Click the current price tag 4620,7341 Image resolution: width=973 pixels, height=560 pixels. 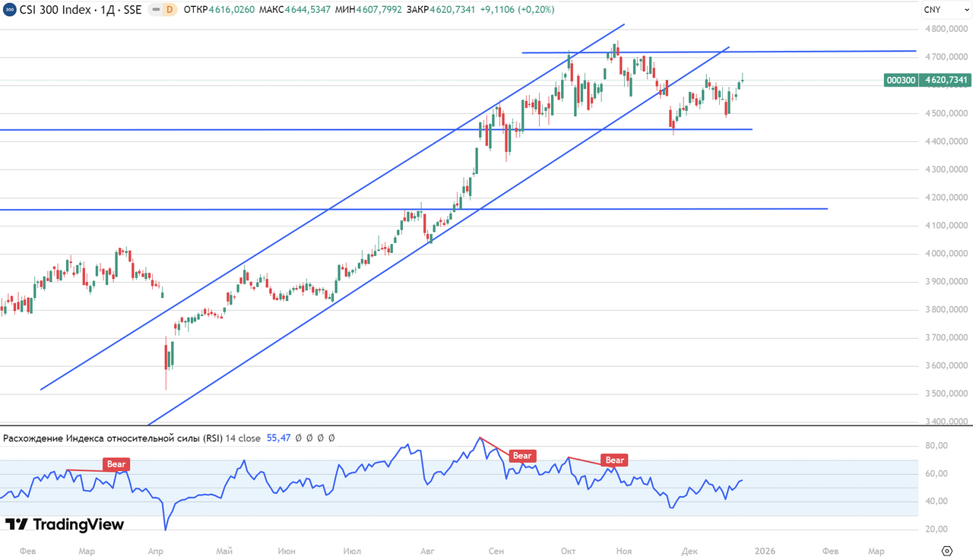point(946,80)
